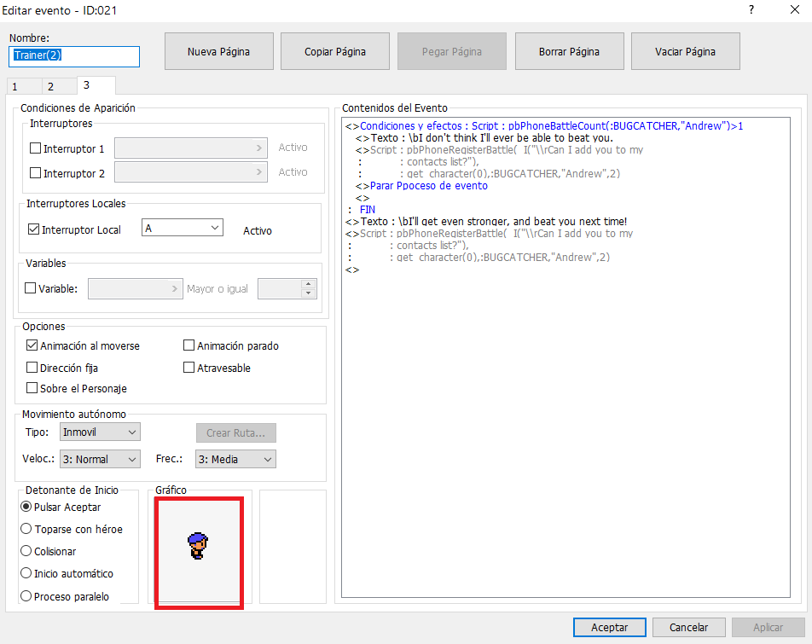This screenshot has height=644, width=812.
Task: Click the Nombre text field
Action: tap(73, 55)
